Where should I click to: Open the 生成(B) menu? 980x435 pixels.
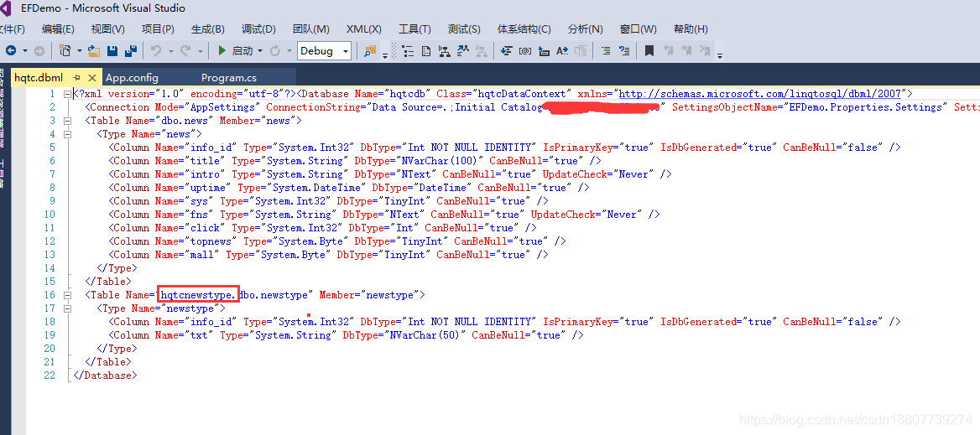pyautogui.click(x=208, y=29)
